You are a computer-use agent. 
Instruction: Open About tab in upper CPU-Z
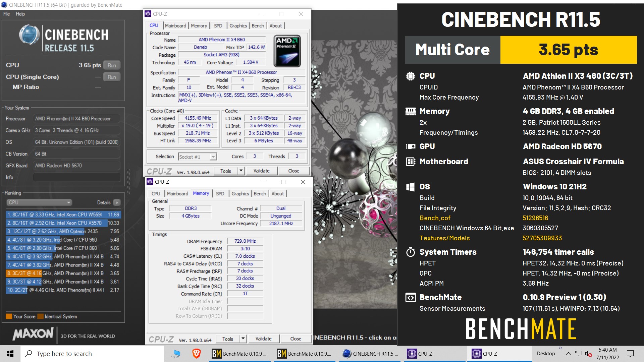[276, 26]
